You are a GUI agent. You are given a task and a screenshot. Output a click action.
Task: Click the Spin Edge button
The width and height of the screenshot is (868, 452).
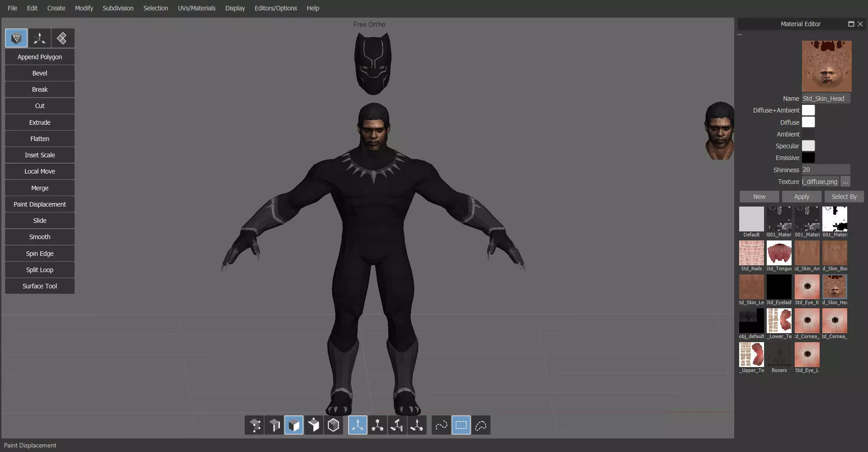40,254
